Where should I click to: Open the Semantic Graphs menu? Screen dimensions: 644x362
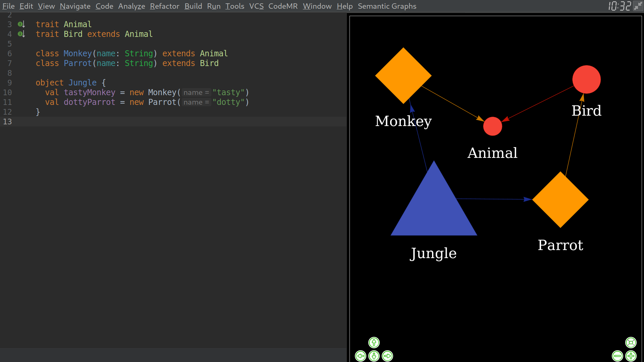click(387, 6)
